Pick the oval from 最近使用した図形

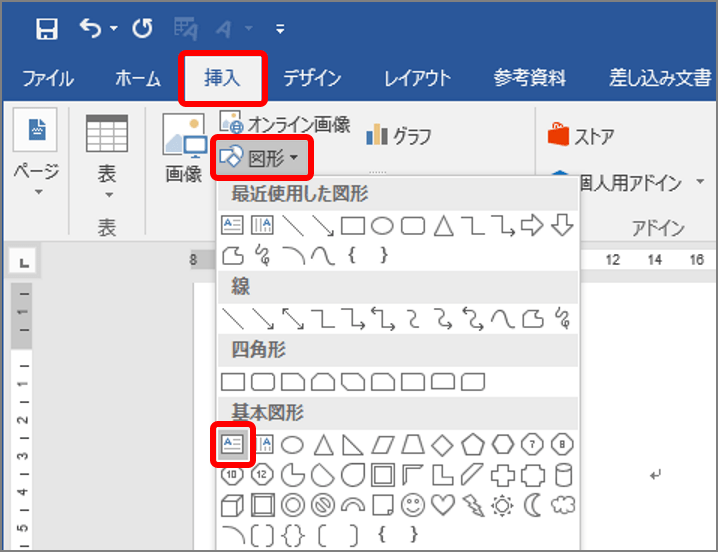pos(382,226)
